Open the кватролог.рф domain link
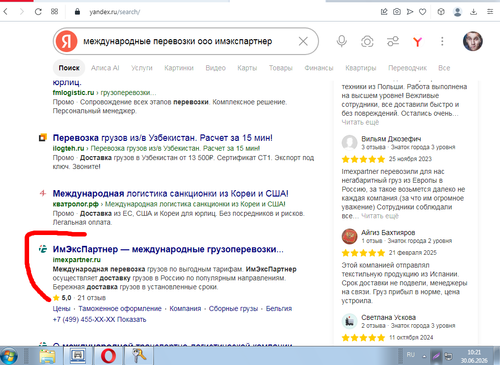This screenshot has height=365, width=500. [x=76, y=204]
